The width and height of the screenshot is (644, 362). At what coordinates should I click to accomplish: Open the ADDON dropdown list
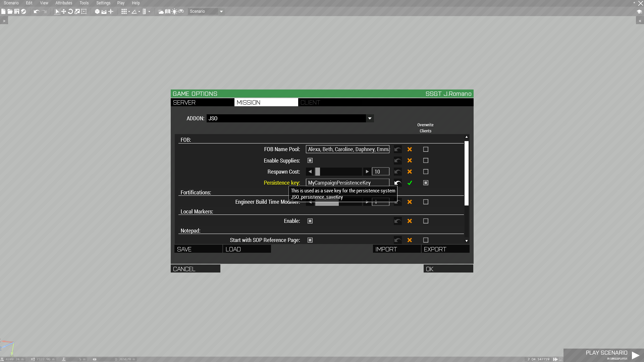370,118
